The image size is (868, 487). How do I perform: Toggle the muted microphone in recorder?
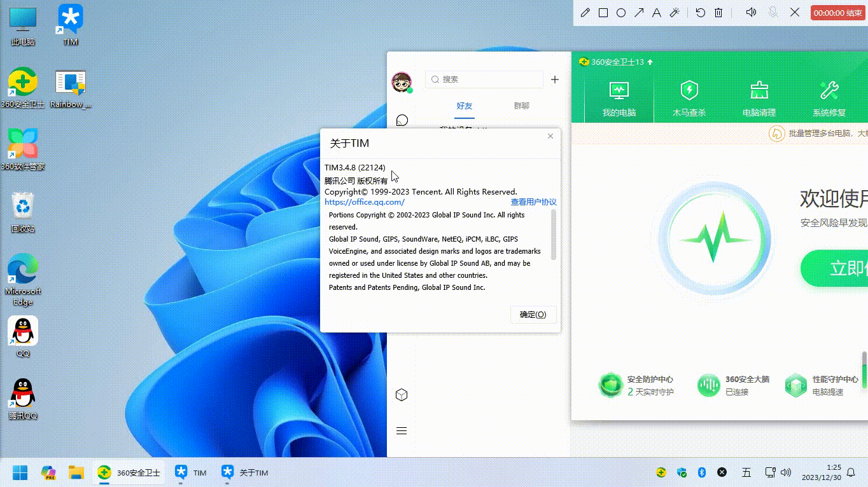pos(773,12)
